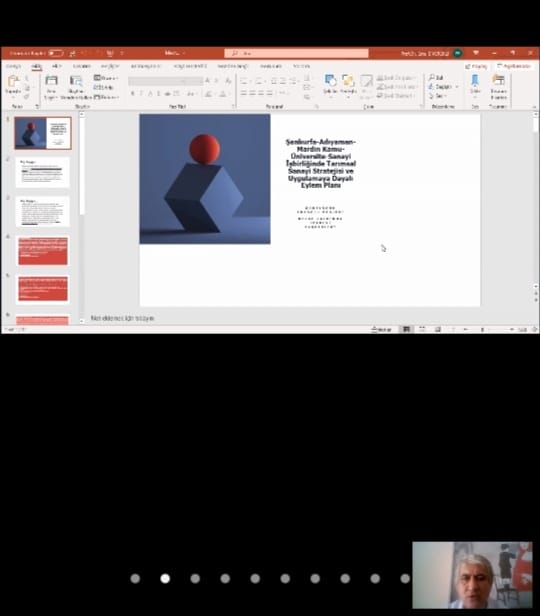This screenshot has width=540, height=616.
Task: Open the Ekle (Insert) ribbon tab
Action: 56,66
